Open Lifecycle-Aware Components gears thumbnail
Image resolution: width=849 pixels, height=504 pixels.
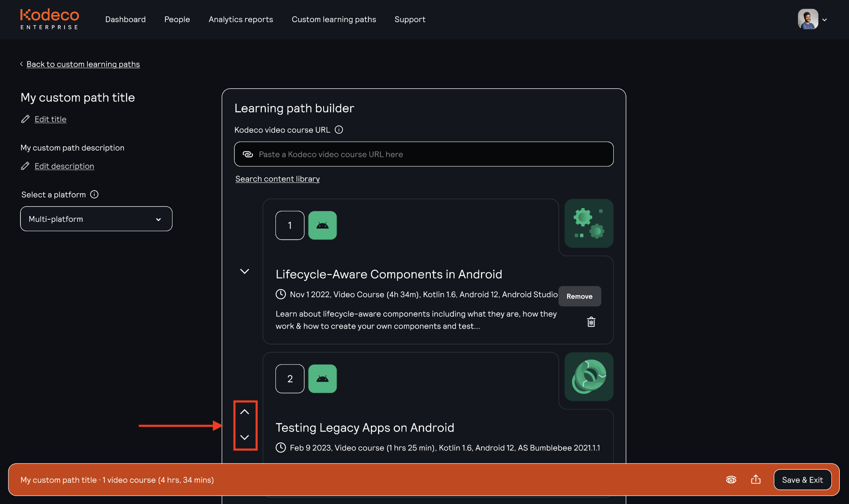[x=589, y=223]
